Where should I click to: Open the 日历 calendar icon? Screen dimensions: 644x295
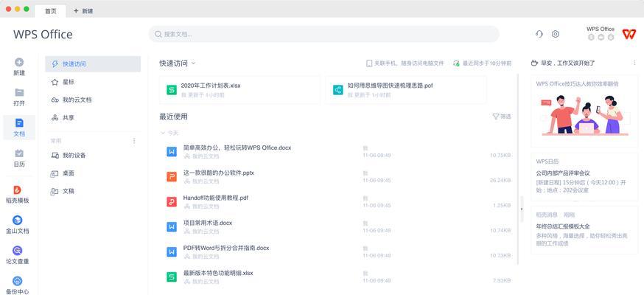coord(19,153)
